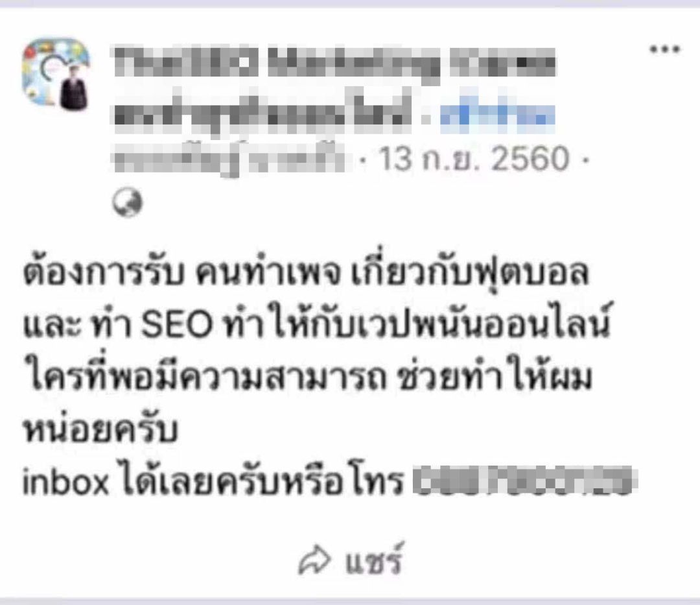Click the word inbox in the post
This screenshot has height=605, width=700.
click(65, 482)
